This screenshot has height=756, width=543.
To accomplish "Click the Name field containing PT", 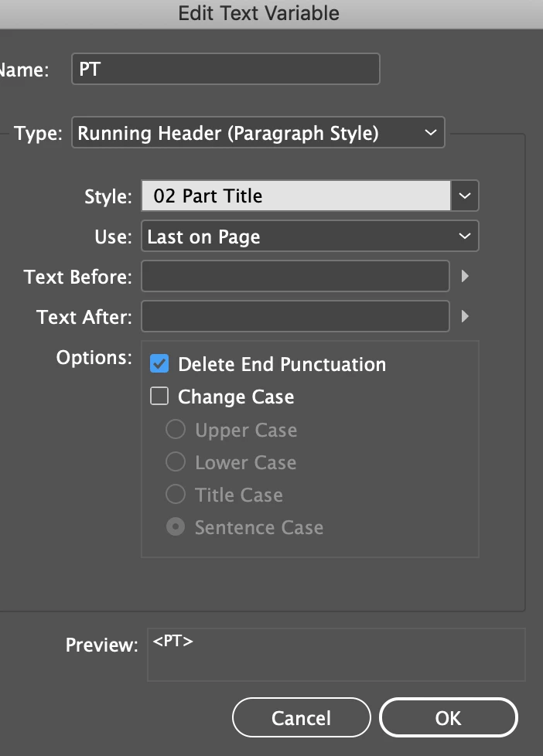I will [225, 69].
